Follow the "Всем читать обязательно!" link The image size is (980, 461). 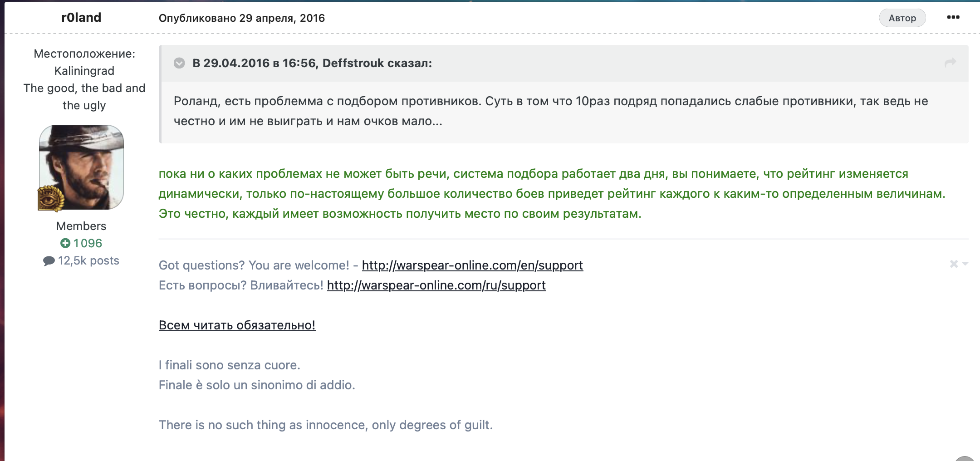pyautogui.click(x=237, y=325)
